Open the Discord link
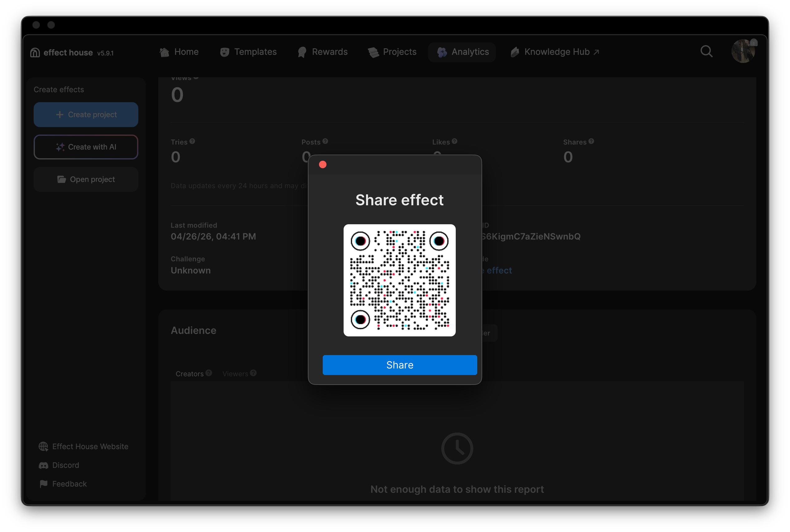The image size is (790, 532). (x=59, y=465)
